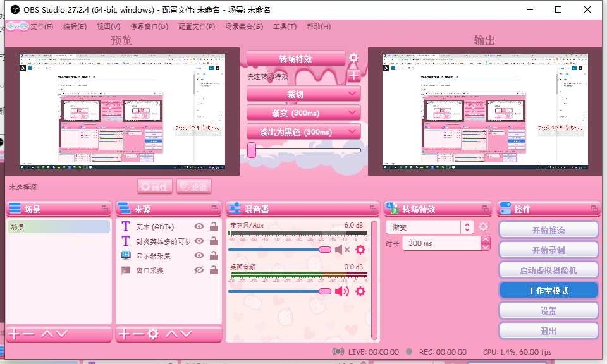
Task: Click 开始录制 to start recording
Action: tap(548, 250)
